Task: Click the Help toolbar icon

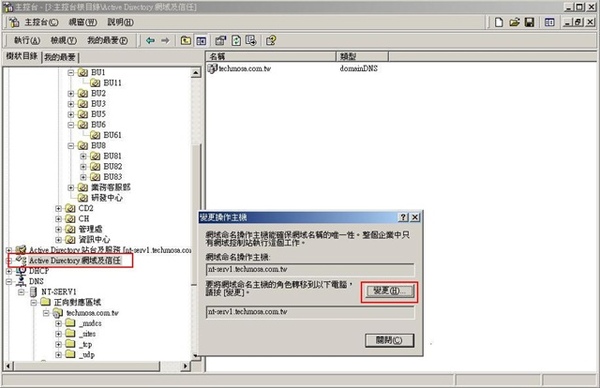Action: [271, 41]
